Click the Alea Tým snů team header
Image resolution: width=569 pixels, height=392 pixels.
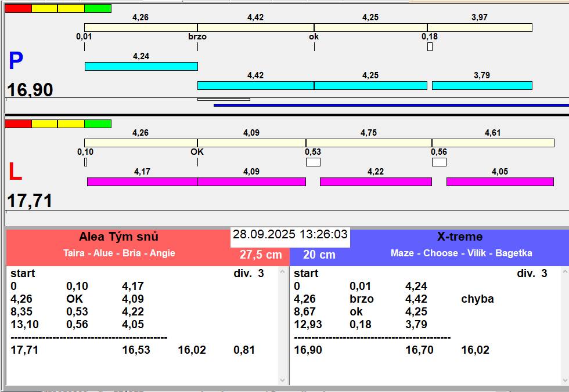118,237
